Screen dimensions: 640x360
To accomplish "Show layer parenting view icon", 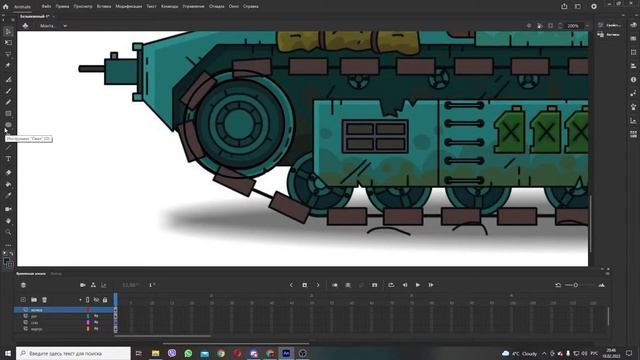I will click(x=93, y=285).
